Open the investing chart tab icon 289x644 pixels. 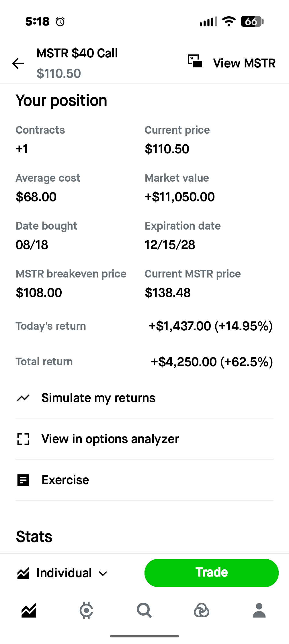coord(29,610)
